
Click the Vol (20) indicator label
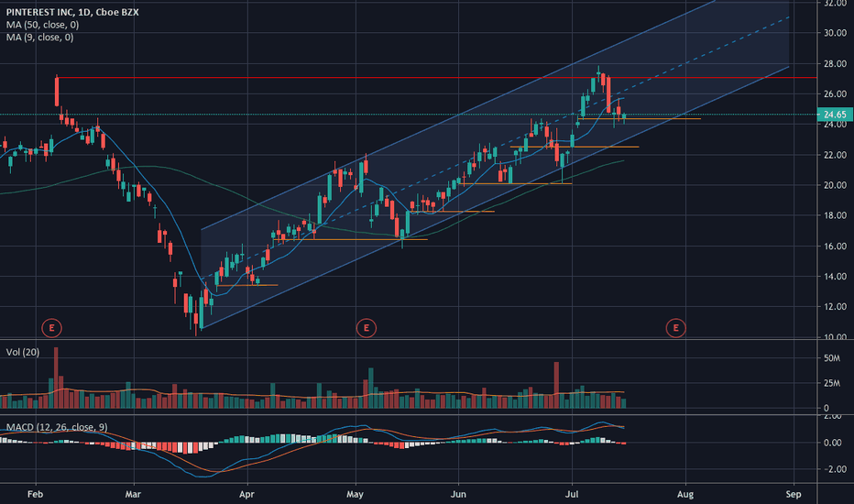(23, 352)
